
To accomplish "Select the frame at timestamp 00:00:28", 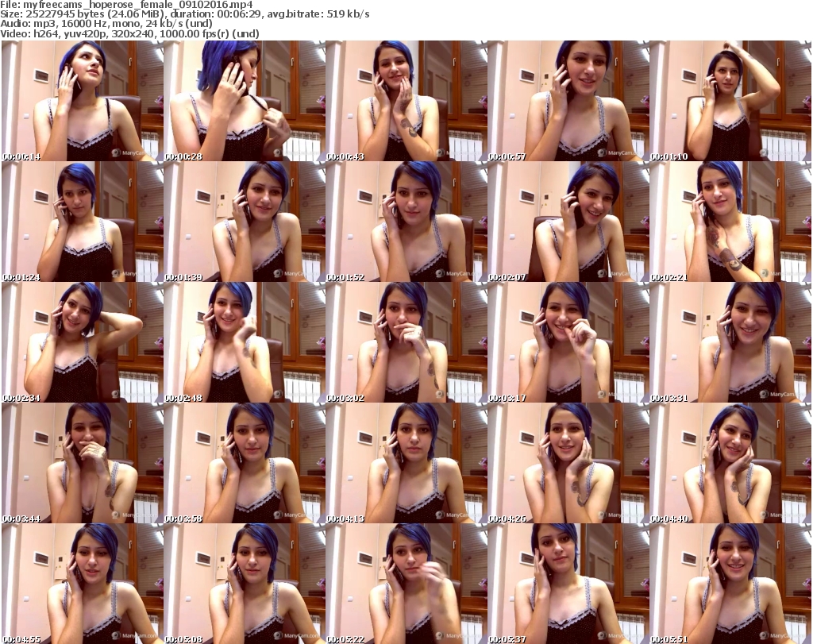I will coord(244,102).
